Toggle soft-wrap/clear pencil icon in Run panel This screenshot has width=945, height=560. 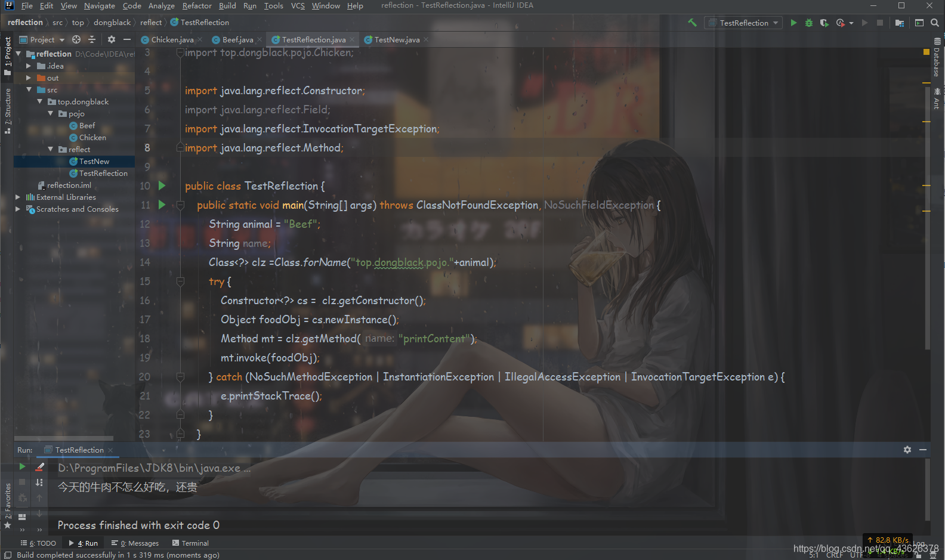tap(40, 466)
